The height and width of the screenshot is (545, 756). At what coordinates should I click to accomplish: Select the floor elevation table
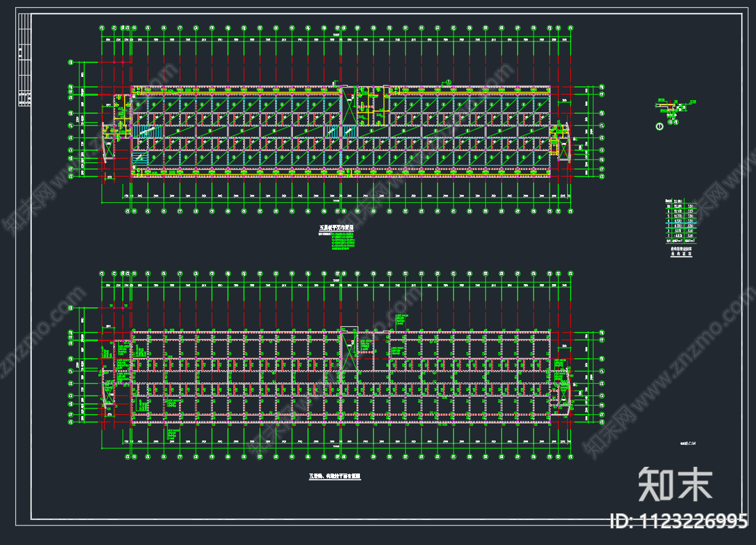click(680, 222)
